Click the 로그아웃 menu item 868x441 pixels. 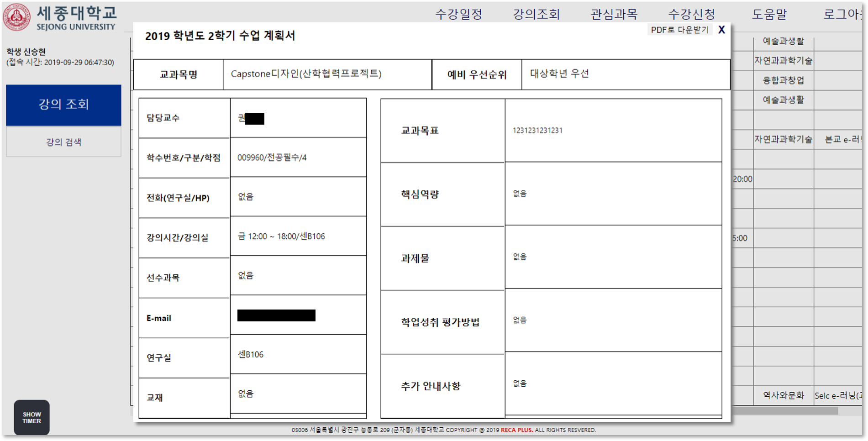tap(842, 14)
